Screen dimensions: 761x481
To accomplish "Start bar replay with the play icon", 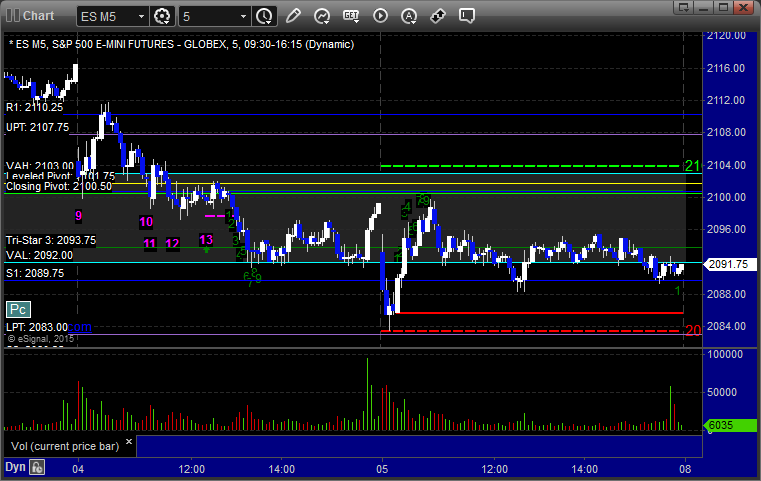I will tap(380, 16).
